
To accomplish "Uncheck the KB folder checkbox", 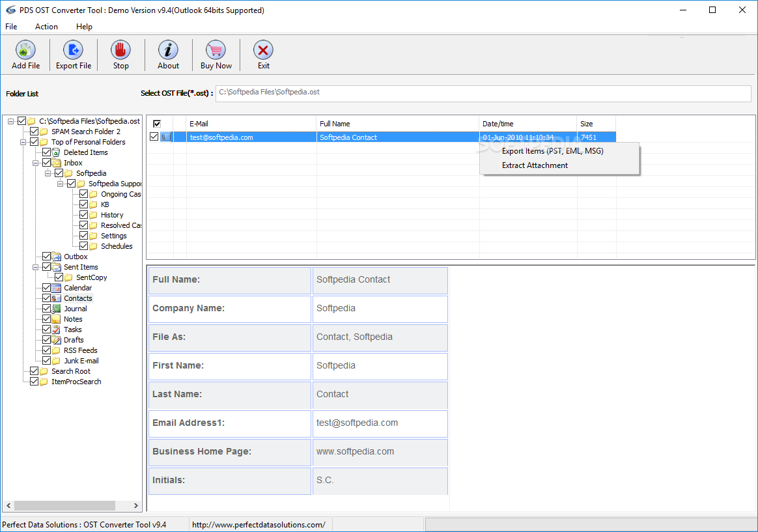I will click(83, 204).
